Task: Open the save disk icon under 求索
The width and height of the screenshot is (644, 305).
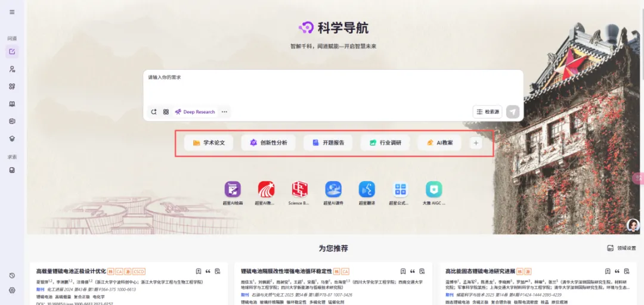Action: 12,170
